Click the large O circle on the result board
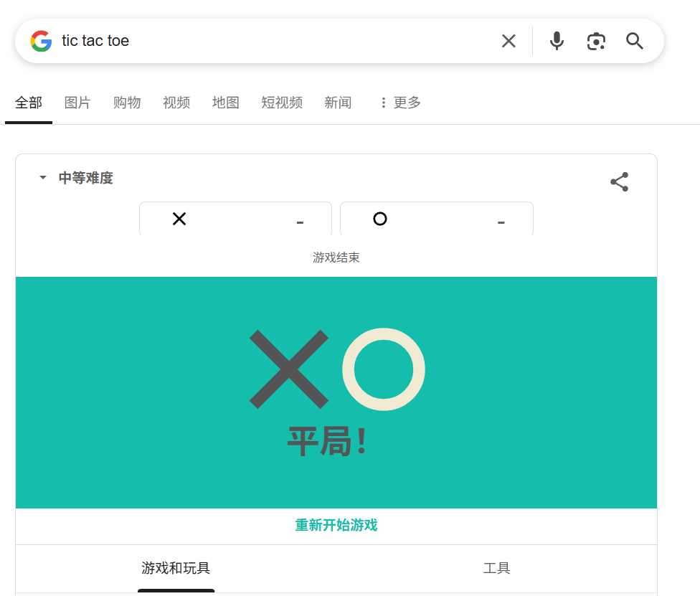 click(384, 369)
